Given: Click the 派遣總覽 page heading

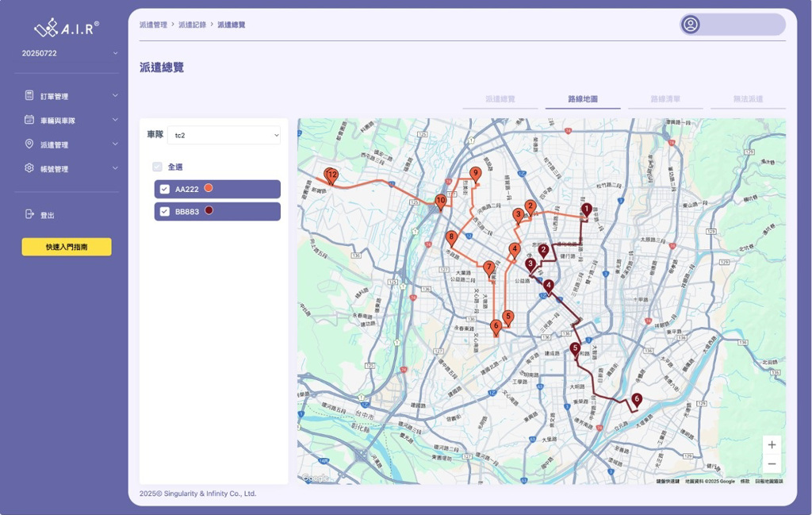Looking at the screenshot, I should pyautogui.click(x=162, y=67).
